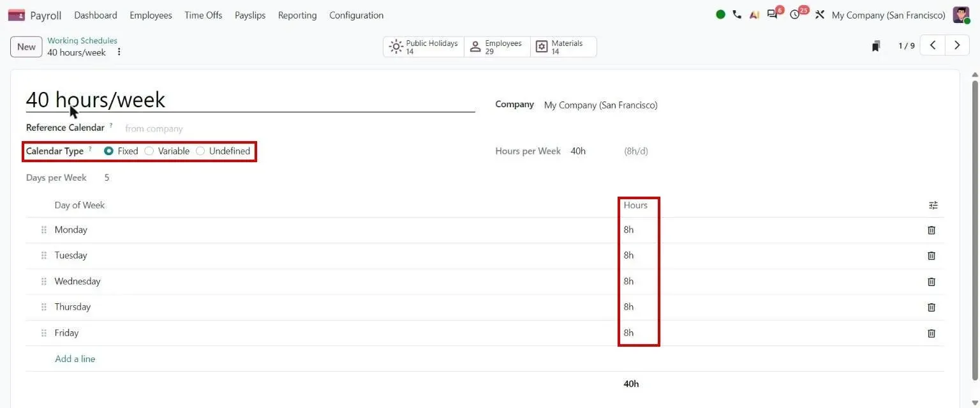Open the user avatar menu
The height and width of the screenshot is (408, 980).
click(961, 15)
